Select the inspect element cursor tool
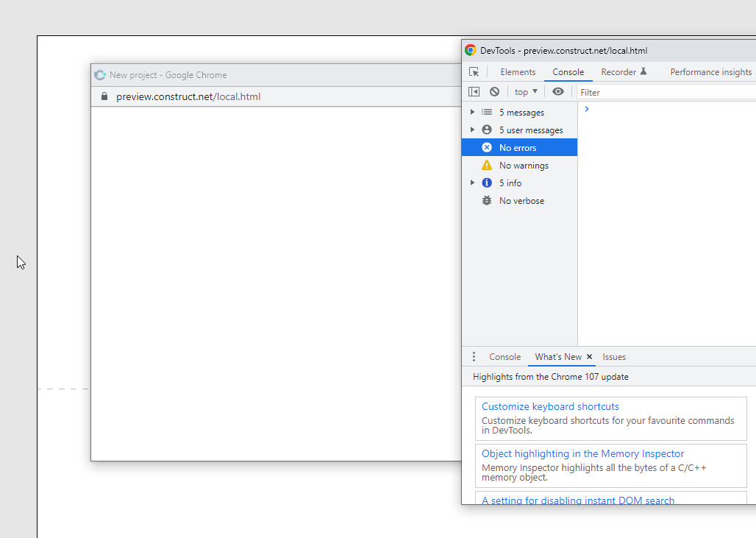This screenshot has width=756, height=538. [x=474, y=71]
